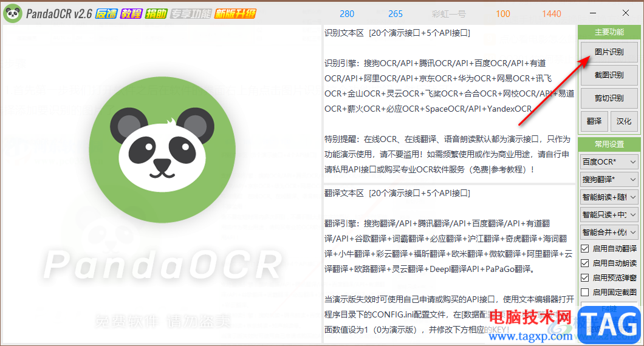644x346 pixels.
Task: Click the 图片识别 image recognition button
Action: pyautogui.click(x=609, y=52)
